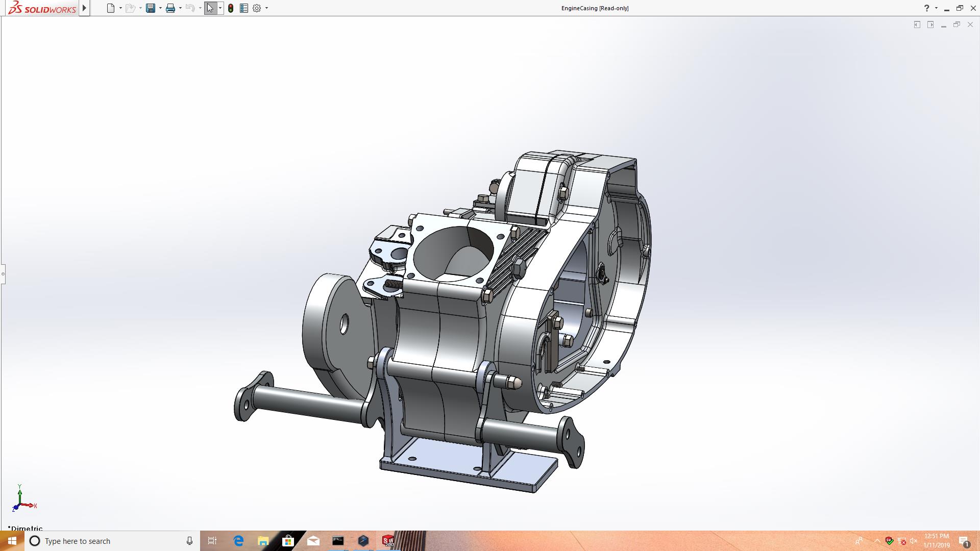Open the Save dropdown arrow
980x551 pixels.
coord(160,8)
